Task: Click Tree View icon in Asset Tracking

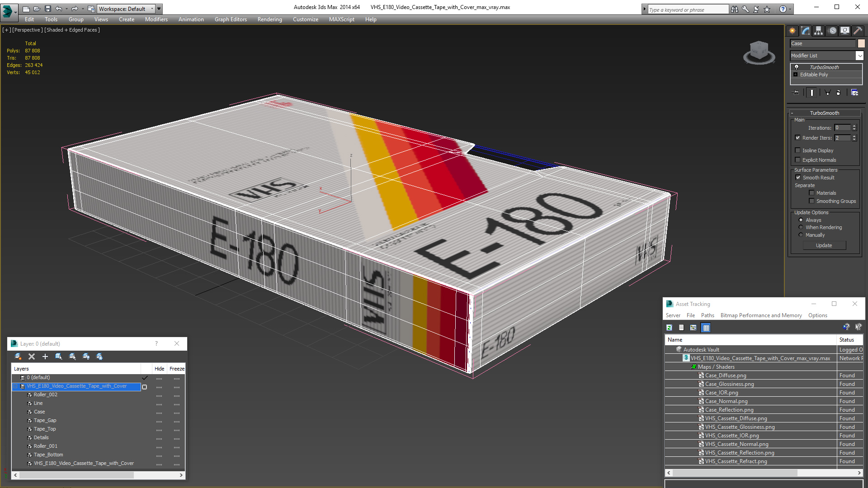Action: [693, 328]
